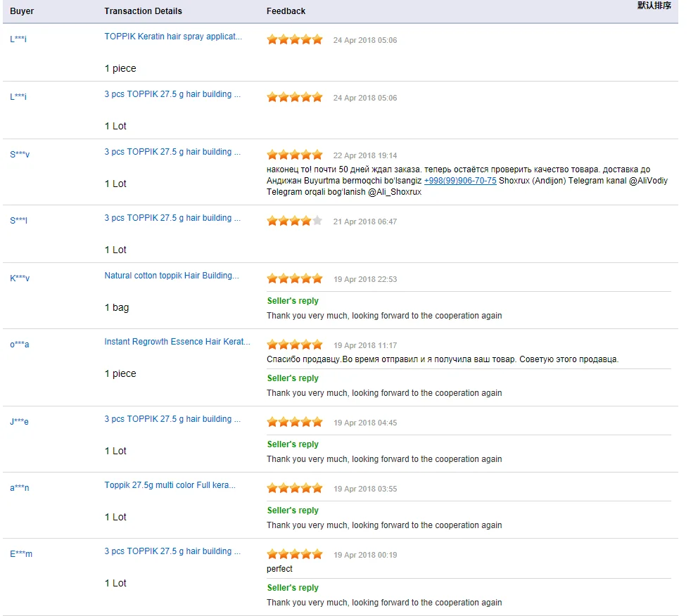
Task: Open TOPPIK Keratin hair spray applicator product link
Action: tap(173, 37)
